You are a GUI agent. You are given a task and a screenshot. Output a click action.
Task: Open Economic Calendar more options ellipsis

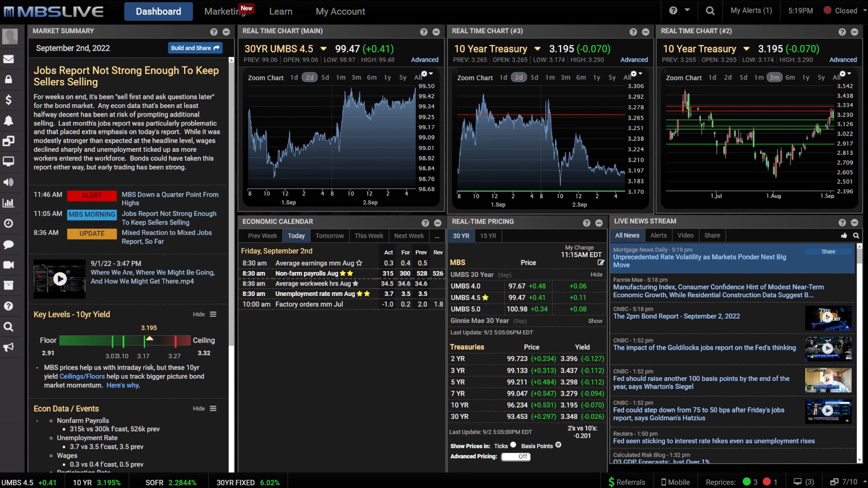tap(437, 236)
